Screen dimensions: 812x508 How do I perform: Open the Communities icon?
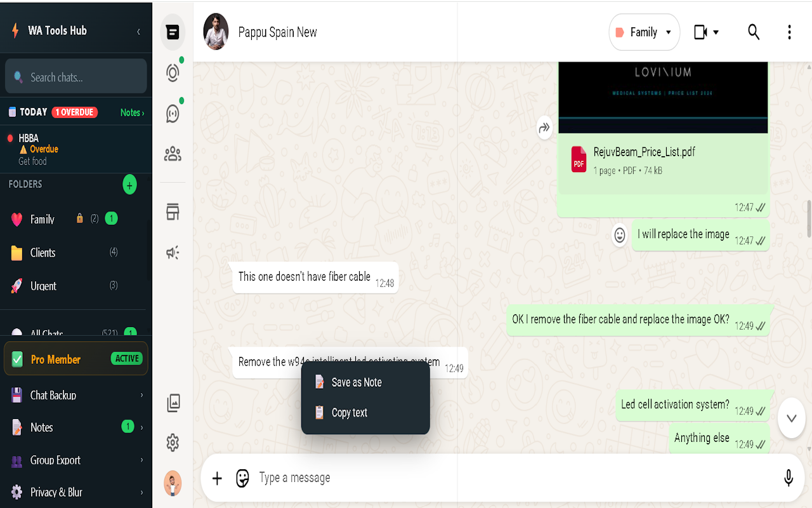pos(172,154)
